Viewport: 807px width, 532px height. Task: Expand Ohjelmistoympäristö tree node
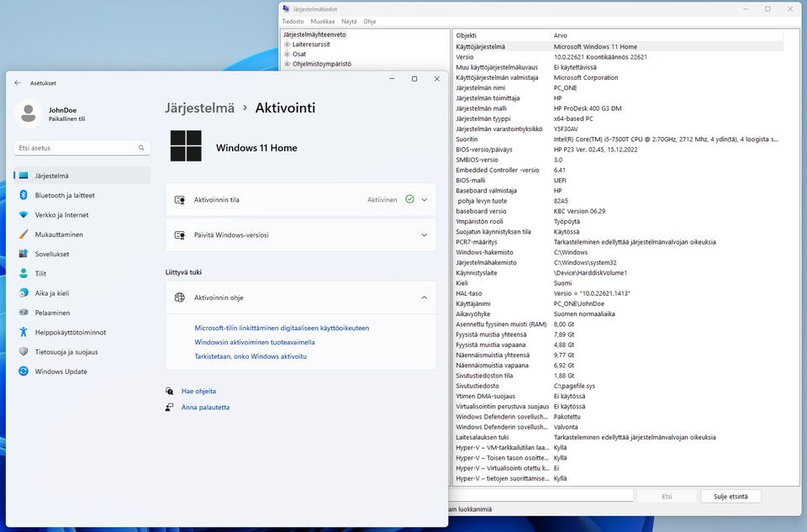[287, 64]
